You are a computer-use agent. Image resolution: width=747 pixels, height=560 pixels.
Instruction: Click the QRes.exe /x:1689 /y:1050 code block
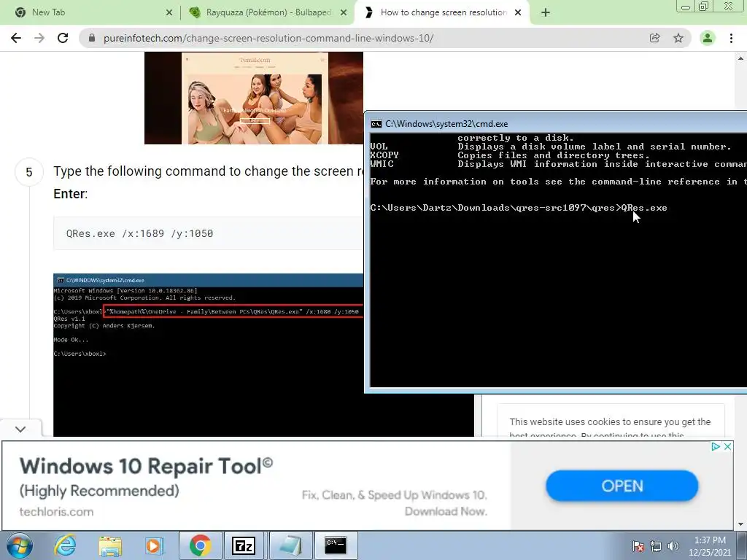point(208,233)
